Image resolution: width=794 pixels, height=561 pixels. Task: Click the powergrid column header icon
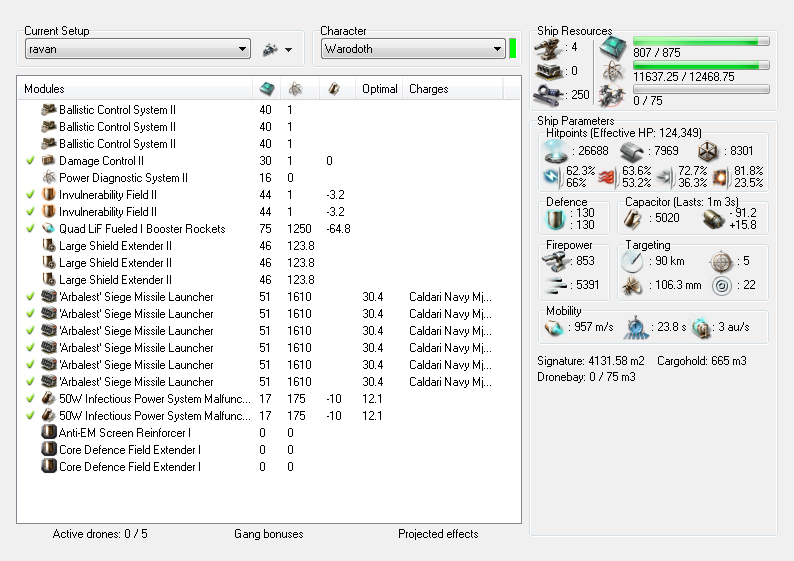[x=295, y=89]
